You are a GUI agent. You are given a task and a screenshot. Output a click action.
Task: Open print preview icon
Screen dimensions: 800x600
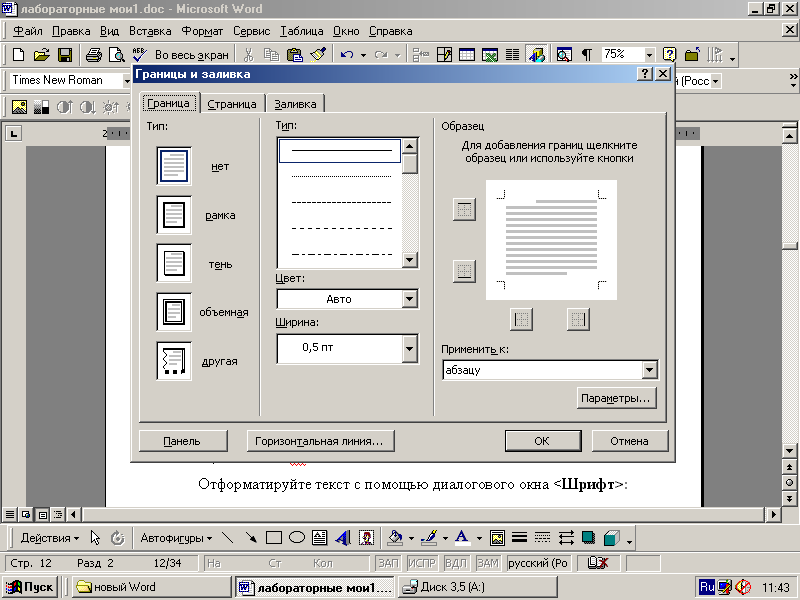pos(117,54)
